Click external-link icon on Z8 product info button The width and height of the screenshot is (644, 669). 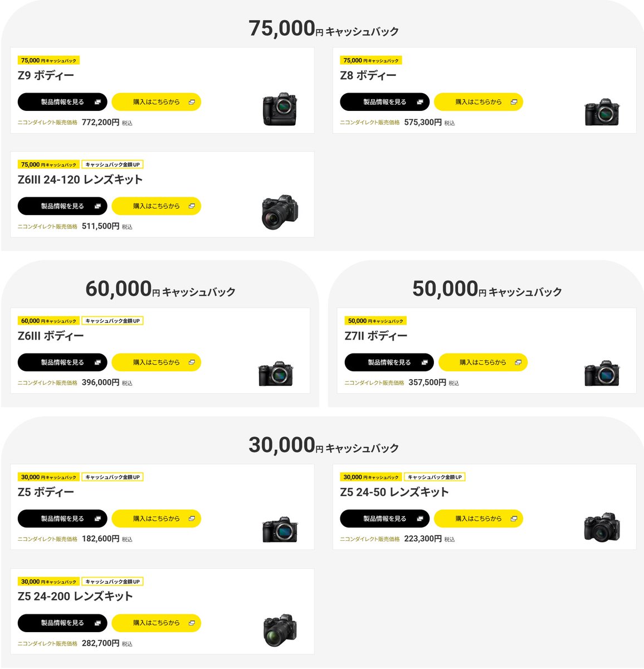[420, 102]
